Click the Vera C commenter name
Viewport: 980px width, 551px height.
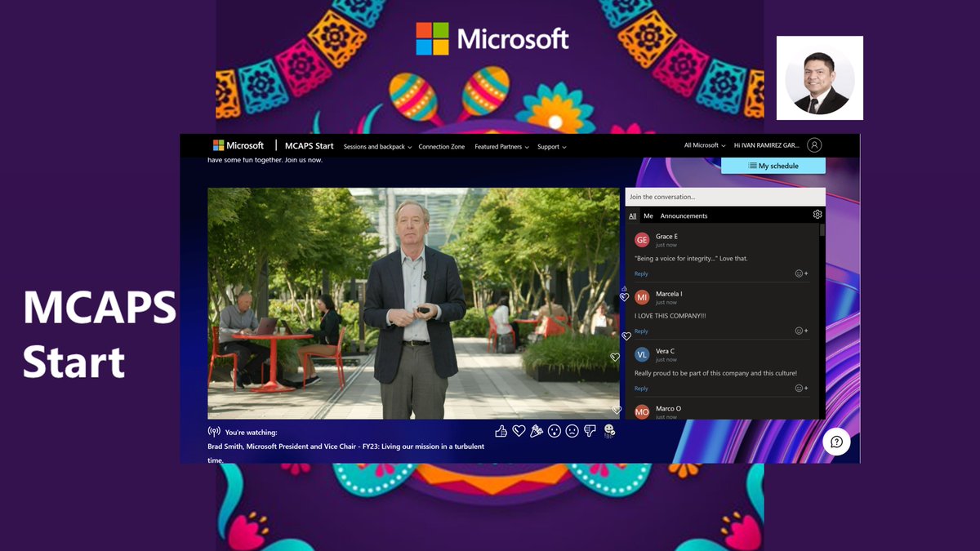[665, 351]
